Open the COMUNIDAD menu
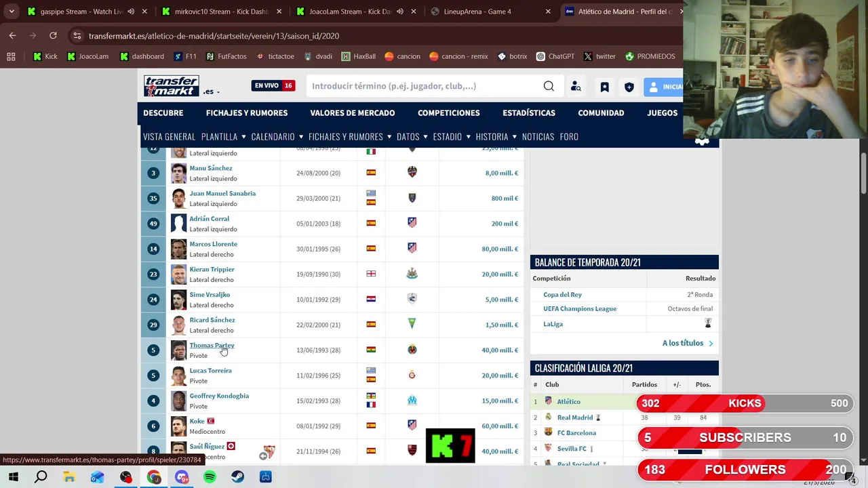This screenshot has width=868, height=488. coord(601,113)
